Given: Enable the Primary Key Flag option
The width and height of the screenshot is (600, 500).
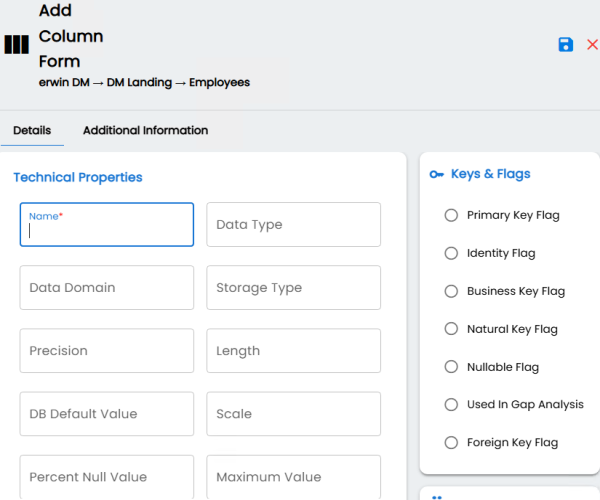Looking at the screenshot, I should (x=451, y=215).
